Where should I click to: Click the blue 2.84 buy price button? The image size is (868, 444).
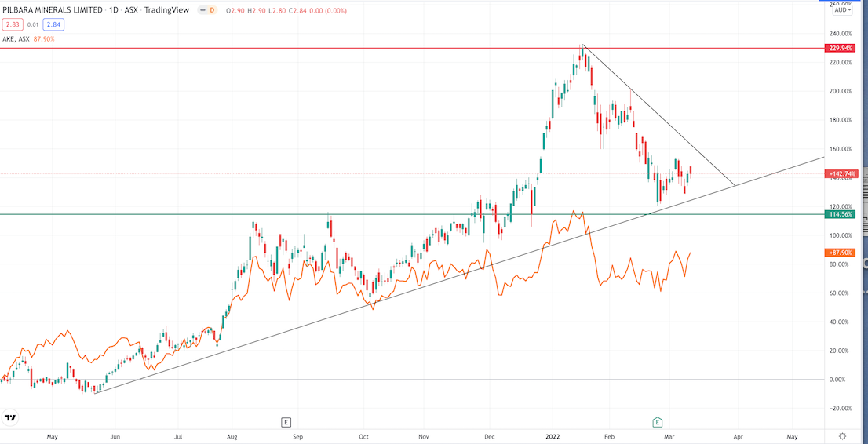52,24
